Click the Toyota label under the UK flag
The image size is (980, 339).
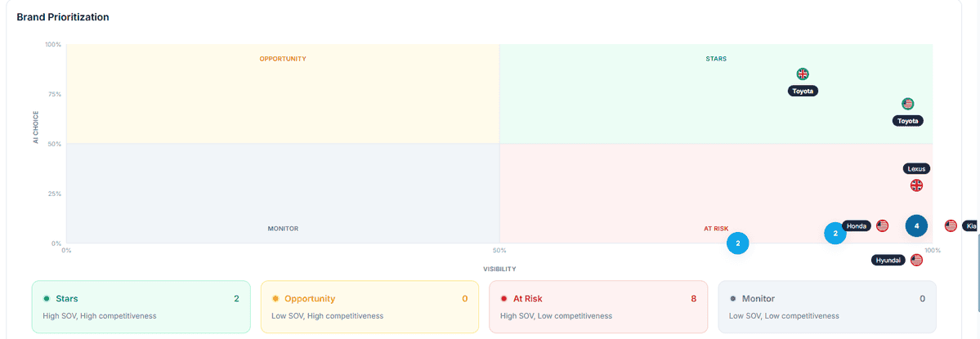803,91
